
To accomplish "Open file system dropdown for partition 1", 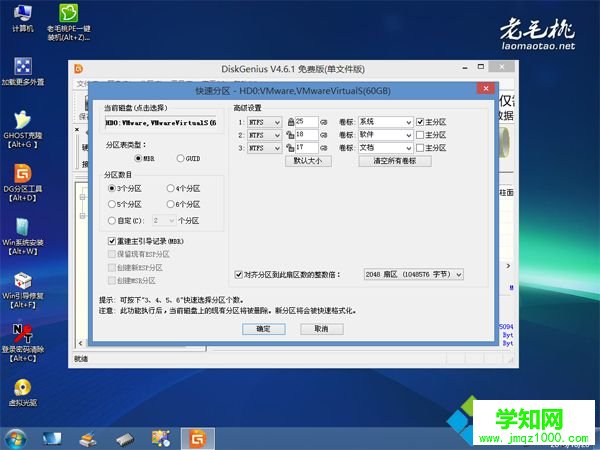I will coord(264,122).
